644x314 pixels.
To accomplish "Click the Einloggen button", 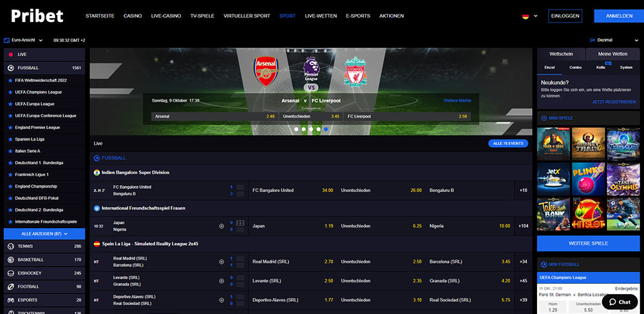I will pyautogui.click(x=565, y=16).
